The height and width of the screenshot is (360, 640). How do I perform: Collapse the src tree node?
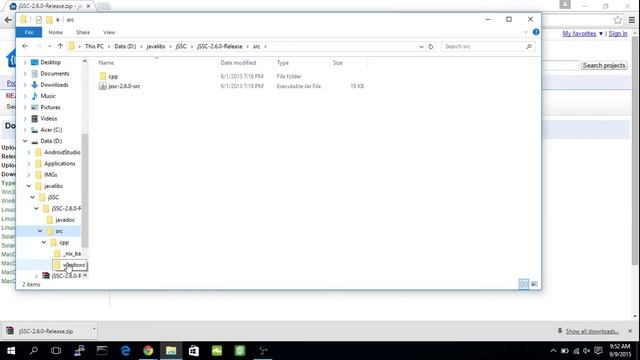40,231
